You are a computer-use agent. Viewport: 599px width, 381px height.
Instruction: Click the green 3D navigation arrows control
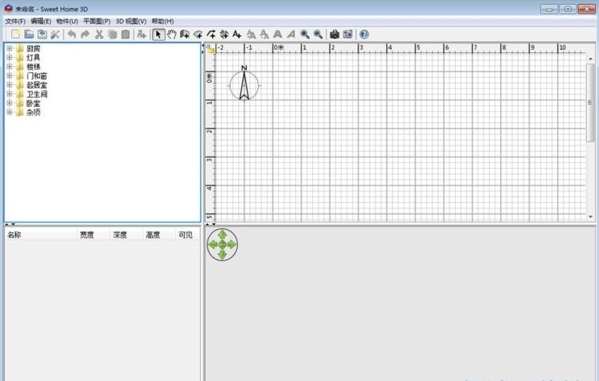222,245
